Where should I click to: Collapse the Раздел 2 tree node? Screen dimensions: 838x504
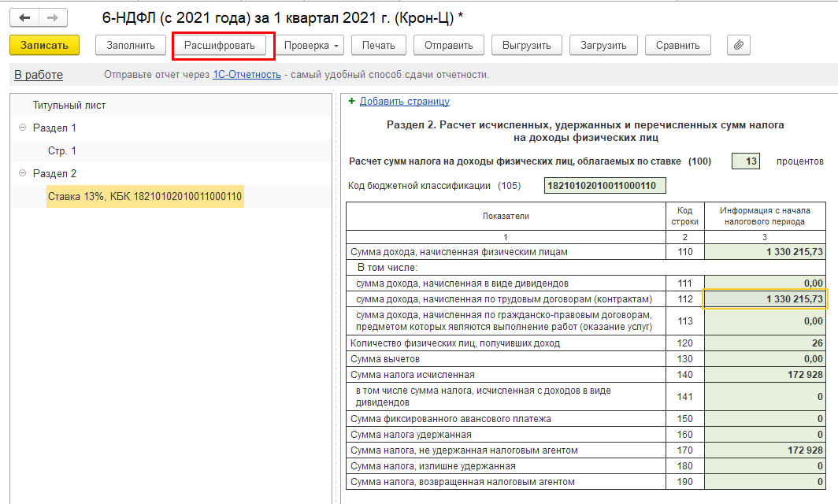tap(22, 173)
